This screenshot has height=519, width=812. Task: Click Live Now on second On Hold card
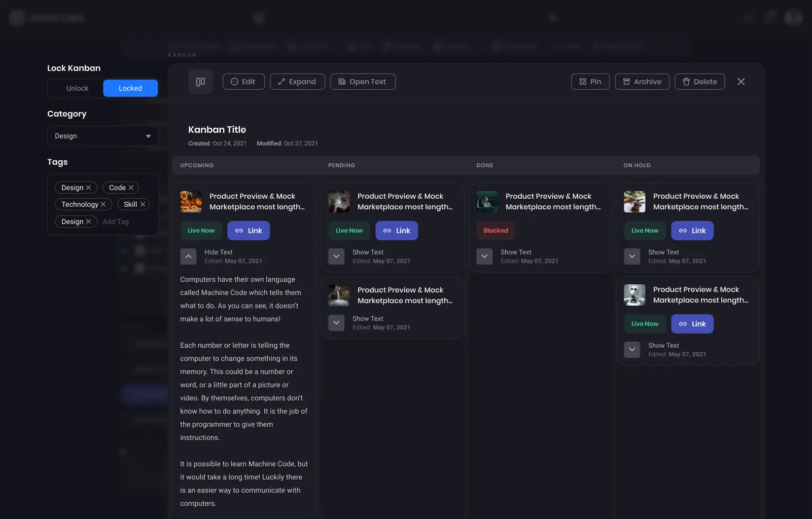coord(645,324)
